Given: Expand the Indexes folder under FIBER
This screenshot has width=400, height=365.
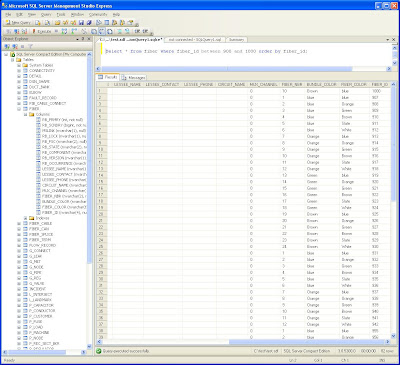Looking at the screenshot, I should [x=26, y=218].
